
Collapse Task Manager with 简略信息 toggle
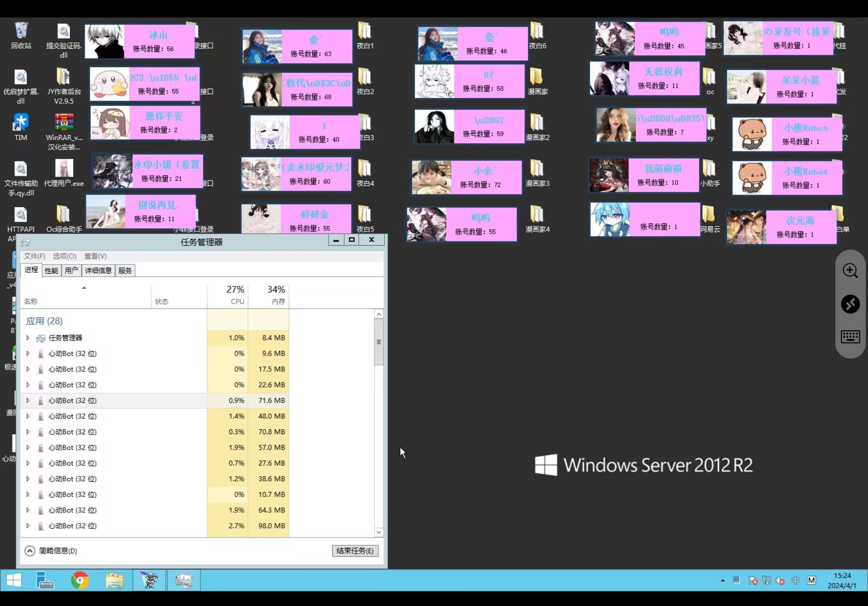tap(30, 551)
